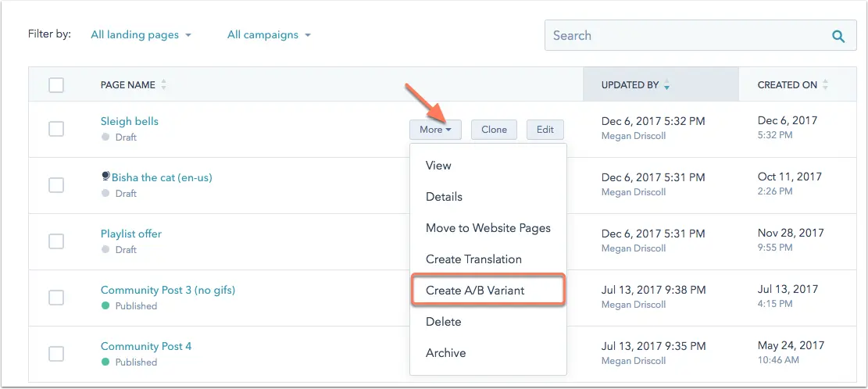Toggle the select-all checkbox in header
The image size is (868, 389).
pyautogui.click(x=56, y=85)
